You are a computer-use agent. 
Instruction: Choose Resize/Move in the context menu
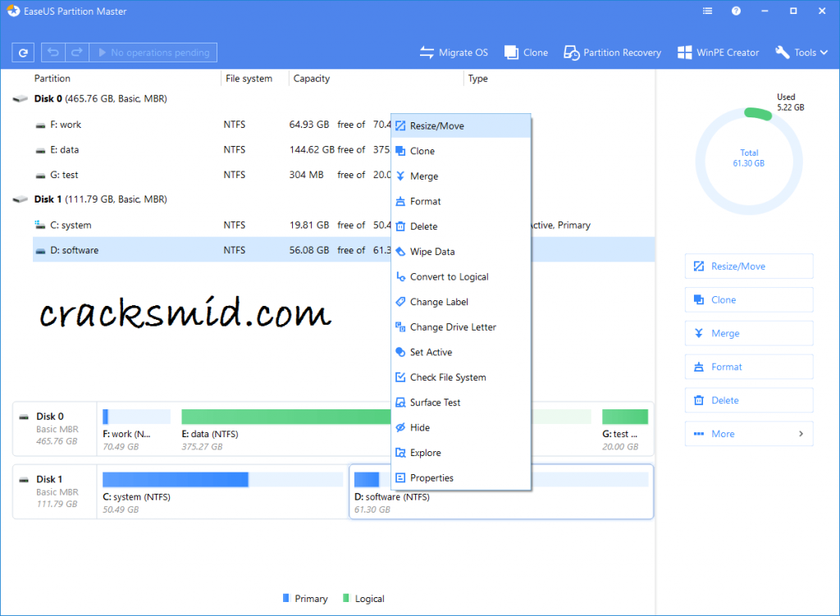click(461, 125)
